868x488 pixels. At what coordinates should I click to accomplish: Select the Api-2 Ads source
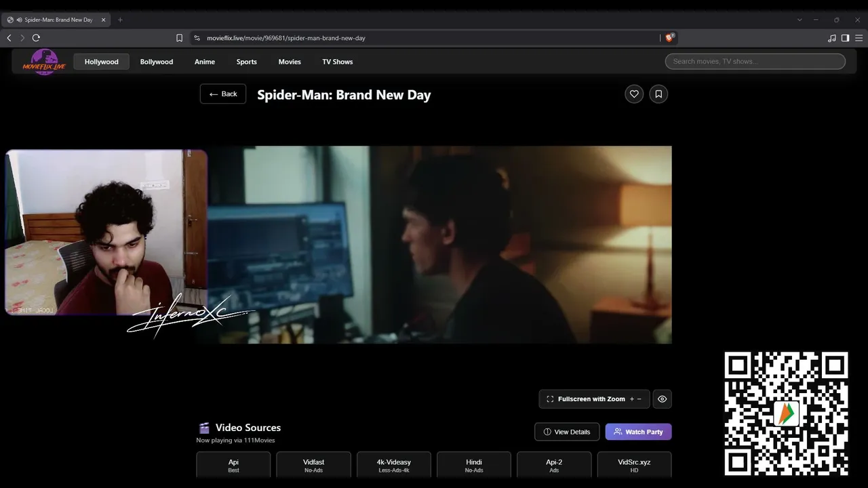click(554, 465)
